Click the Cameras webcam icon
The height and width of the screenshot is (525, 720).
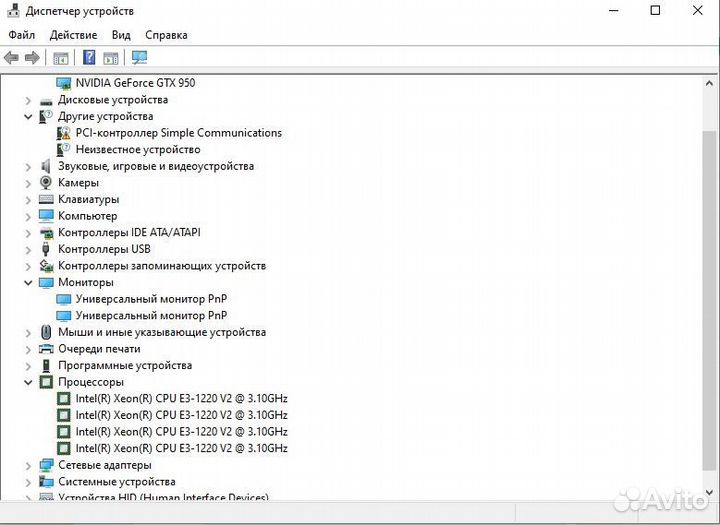[x=46, y=183]
